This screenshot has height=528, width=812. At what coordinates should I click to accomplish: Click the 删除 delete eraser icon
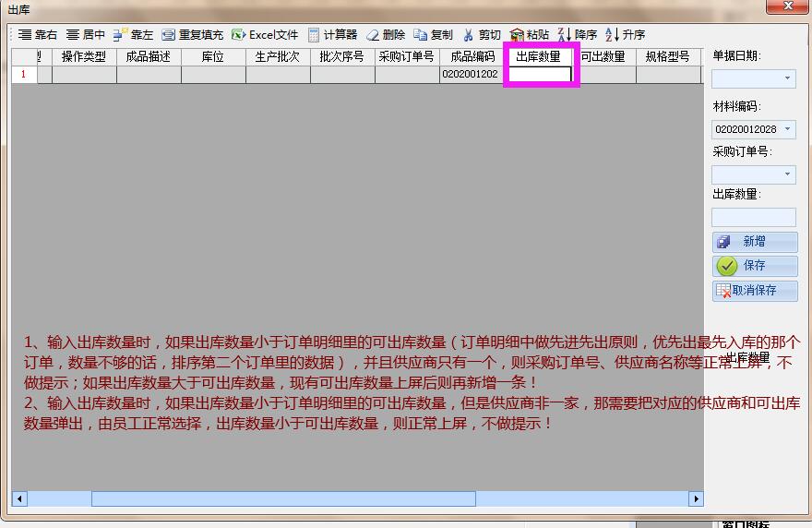click(373, 35)
